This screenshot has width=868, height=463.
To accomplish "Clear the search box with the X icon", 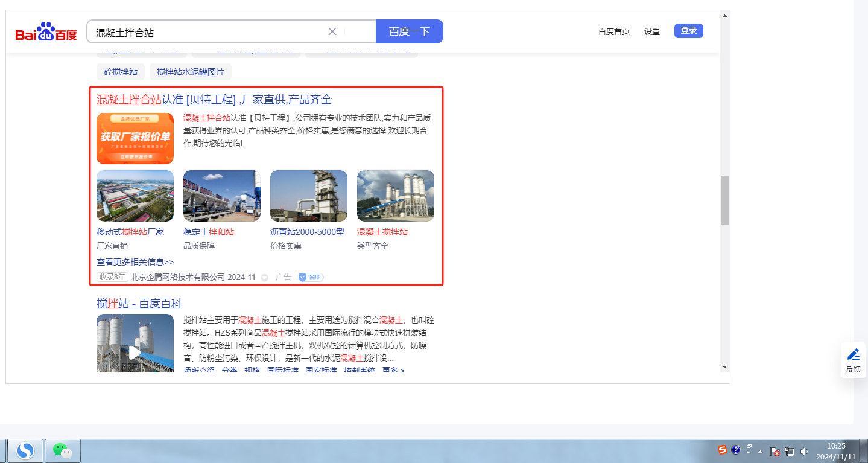I will (332, 31).
